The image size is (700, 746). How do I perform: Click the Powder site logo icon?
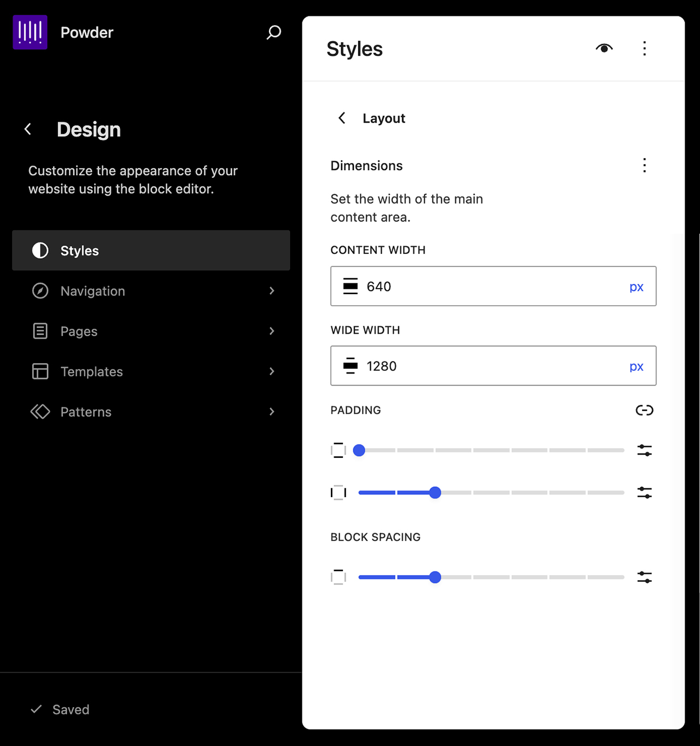click(x=30, y=32)
